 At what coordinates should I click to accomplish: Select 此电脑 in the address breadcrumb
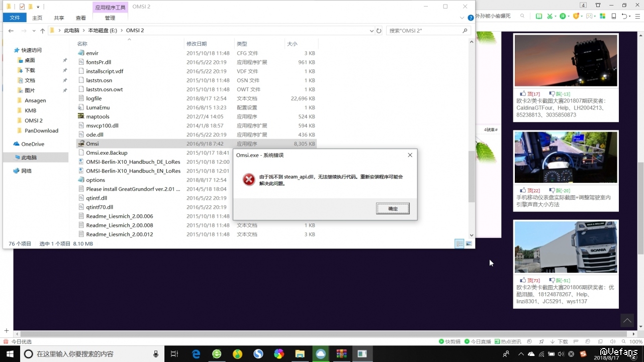(x=71, y=31)
